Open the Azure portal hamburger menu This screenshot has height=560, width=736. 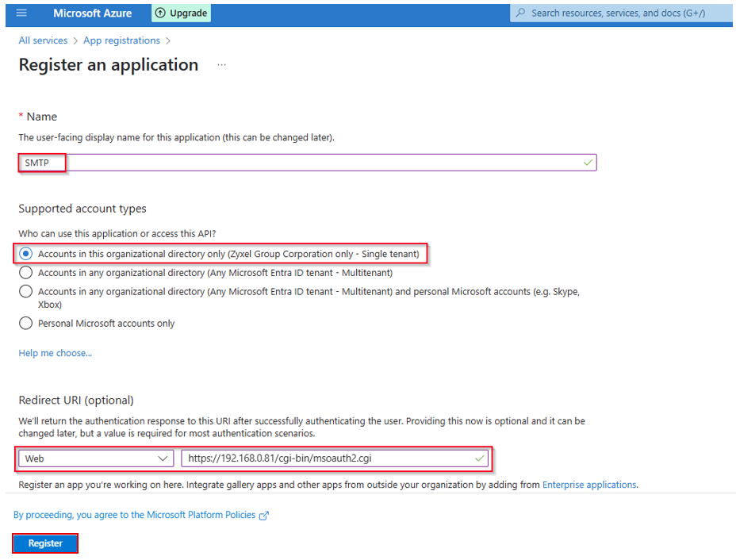point(21,13)
